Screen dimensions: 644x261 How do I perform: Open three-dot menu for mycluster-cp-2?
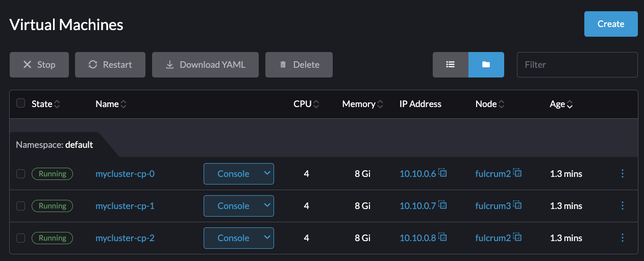tap(622, 238)
